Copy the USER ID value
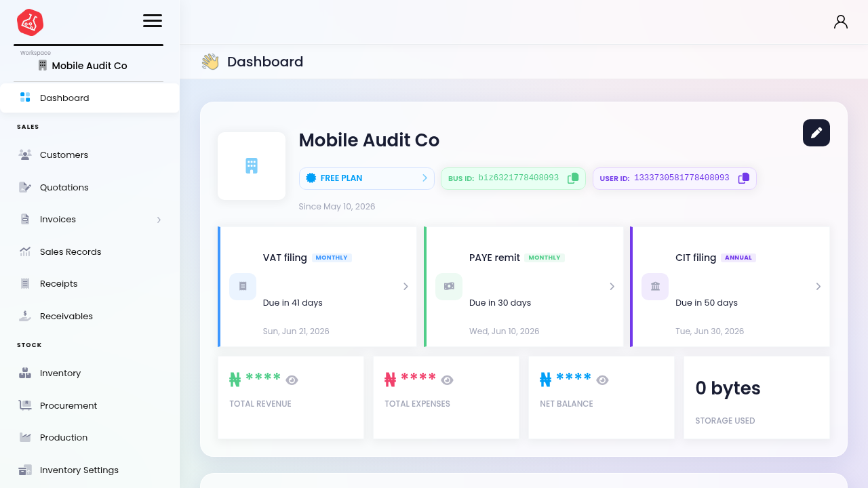 pos(744,178)
